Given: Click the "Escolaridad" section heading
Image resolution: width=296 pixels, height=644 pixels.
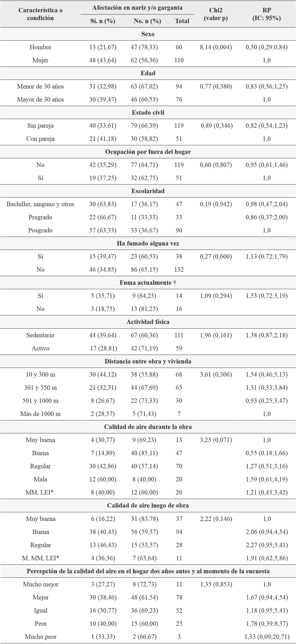Looking at the screenshot, I should (x=148, y=191).
